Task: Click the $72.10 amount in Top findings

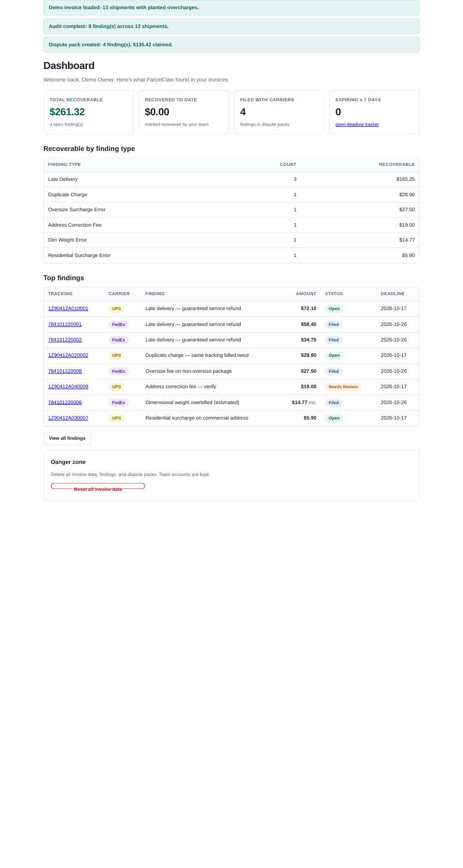Action: click(309, 309)
